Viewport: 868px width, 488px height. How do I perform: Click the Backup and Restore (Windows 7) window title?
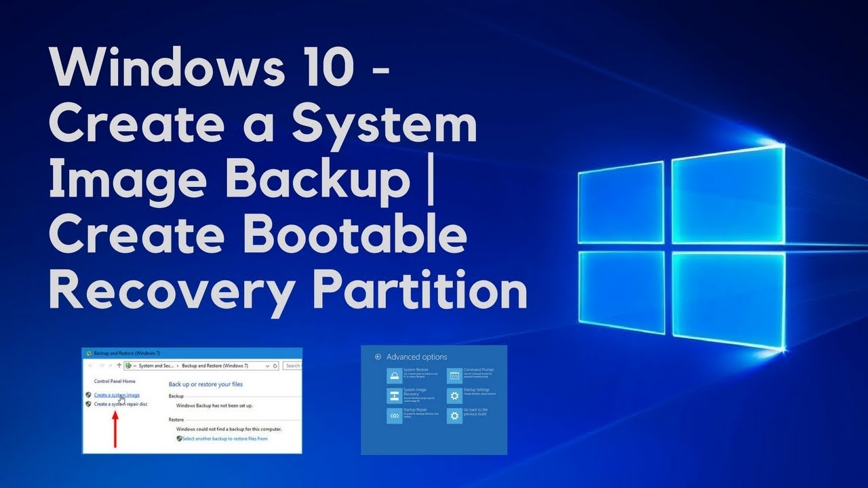[127, 353]
